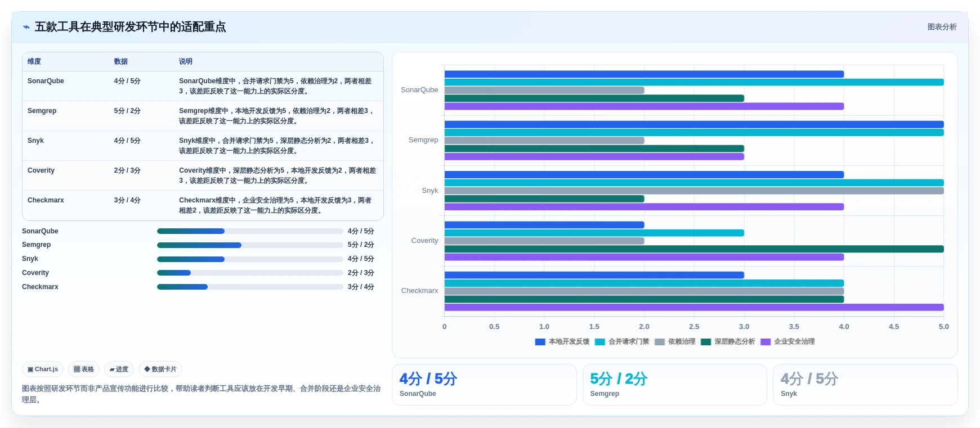Select the 数据卡片 tag chip
The width and height of the screenshot is (980, 428).
(x=160, y=370)
